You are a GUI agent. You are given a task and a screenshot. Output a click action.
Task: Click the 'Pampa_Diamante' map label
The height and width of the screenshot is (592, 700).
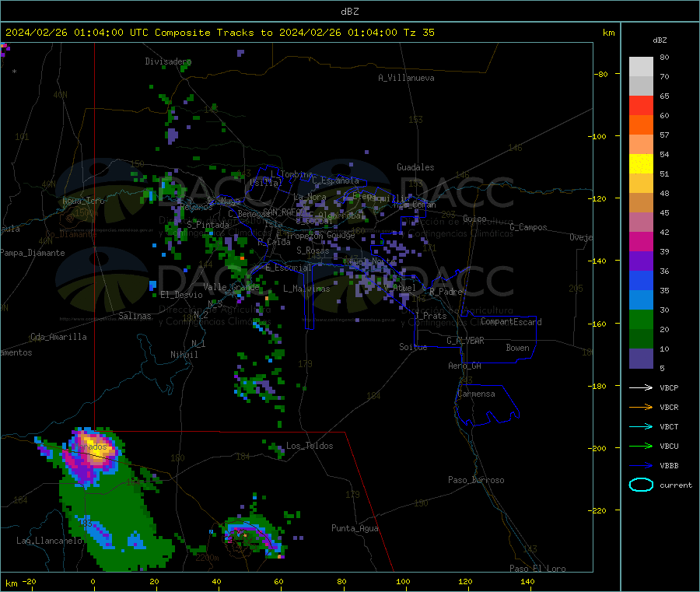pos(32,253)
